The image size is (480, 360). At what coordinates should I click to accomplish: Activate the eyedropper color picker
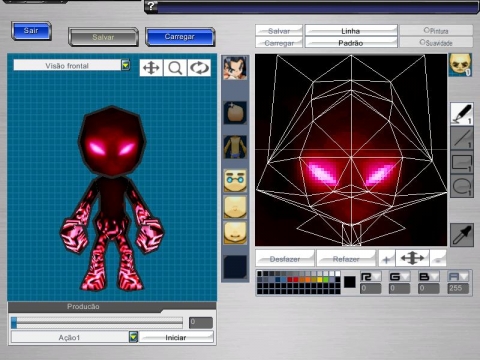[x=462, y=235]
